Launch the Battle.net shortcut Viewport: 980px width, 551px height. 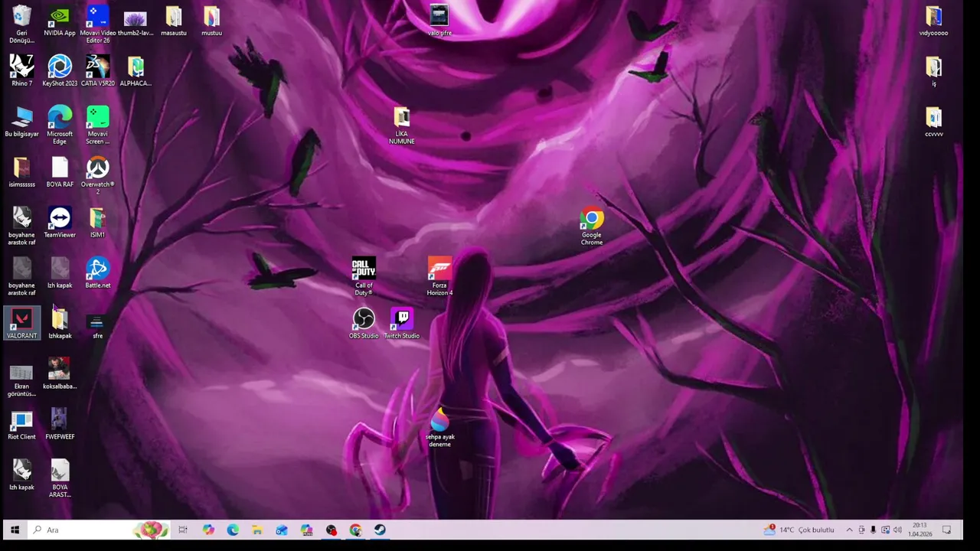point(97,273)
